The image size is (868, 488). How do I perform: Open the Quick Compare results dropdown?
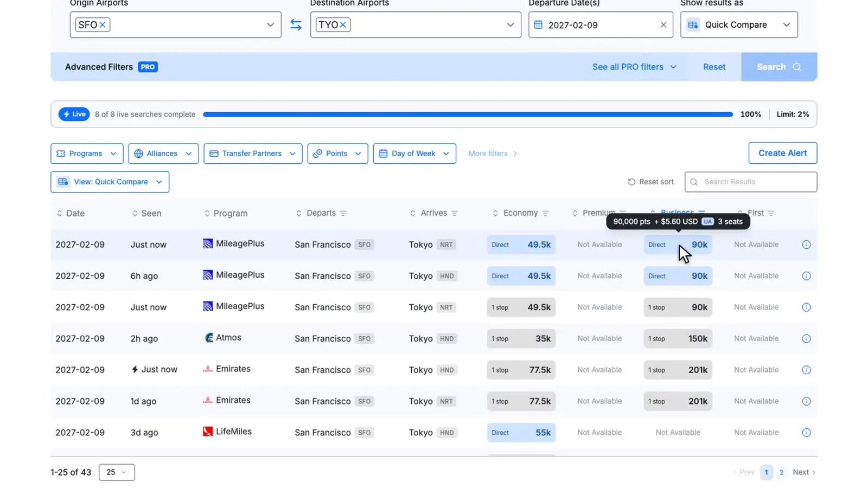point(739,25)
